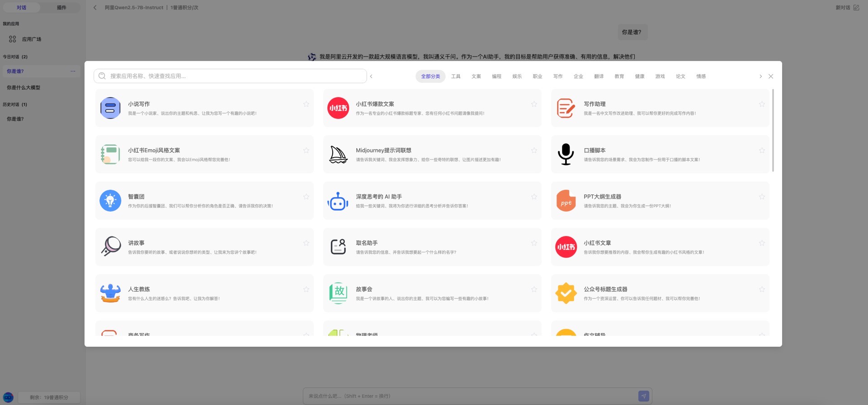Select the 娱乐 category tab
This screenshot has width=868, height=405.
click(x=517, y=76)
